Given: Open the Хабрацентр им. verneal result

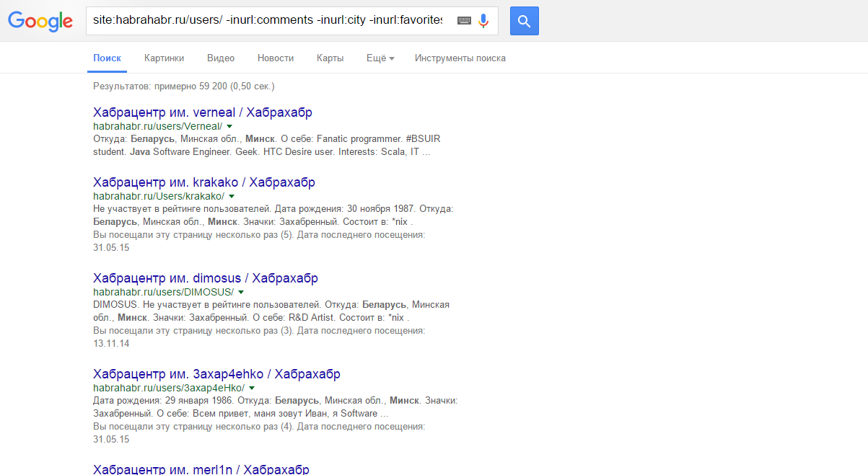Looking at the screenshot, I should pyautogui.click(x=203, y=112).
